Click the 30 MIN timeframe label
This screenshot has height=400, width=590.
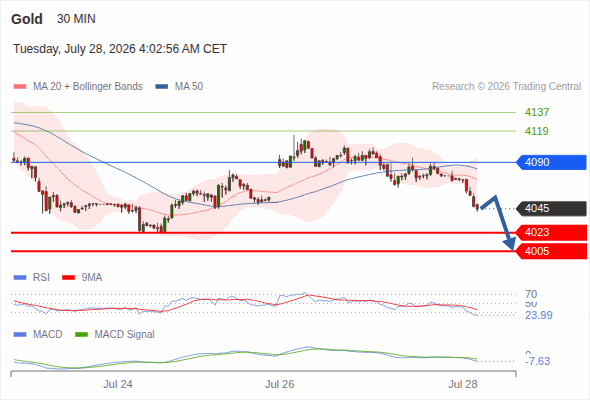tap(76, 19)
